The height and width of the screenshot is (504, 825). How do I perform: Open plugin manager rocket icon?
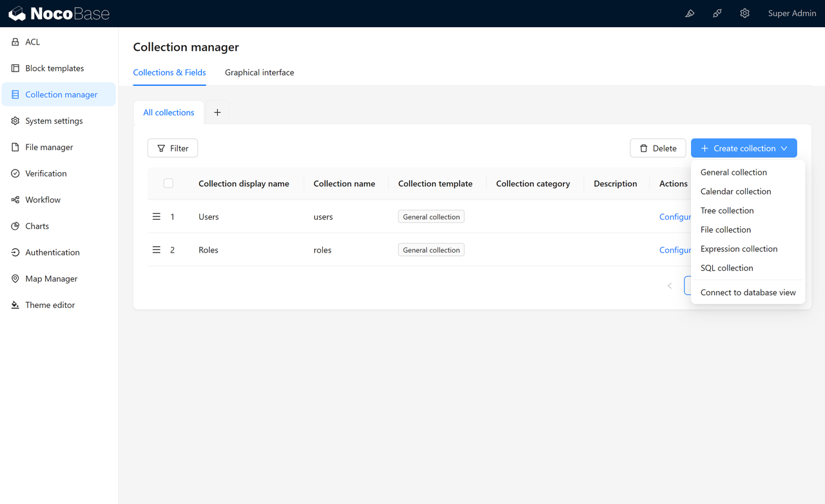[717, 14]
